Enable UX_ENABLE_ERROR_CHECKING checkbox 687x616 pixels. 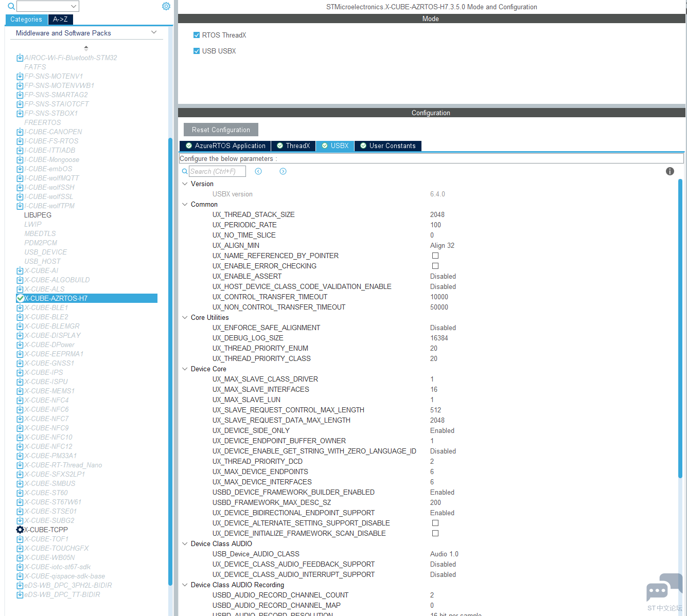(x=435, y=266)
